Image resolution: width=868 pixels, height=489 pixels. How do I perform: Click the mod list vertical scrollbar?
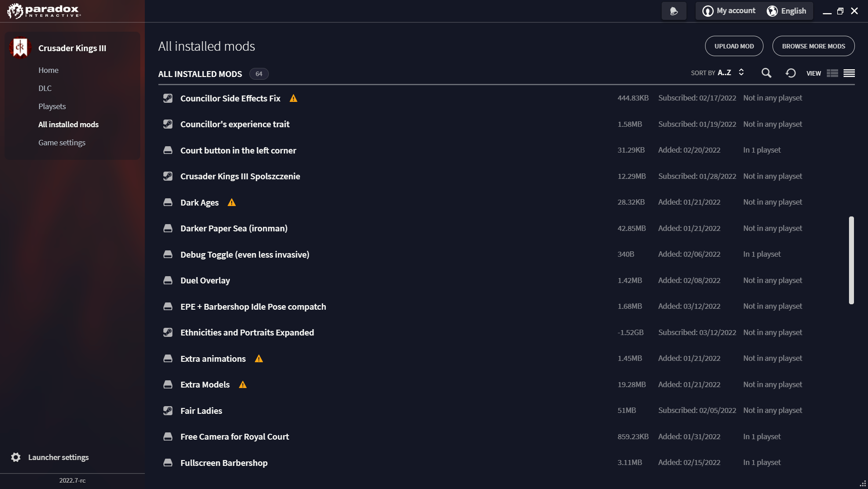pos(851,260)
